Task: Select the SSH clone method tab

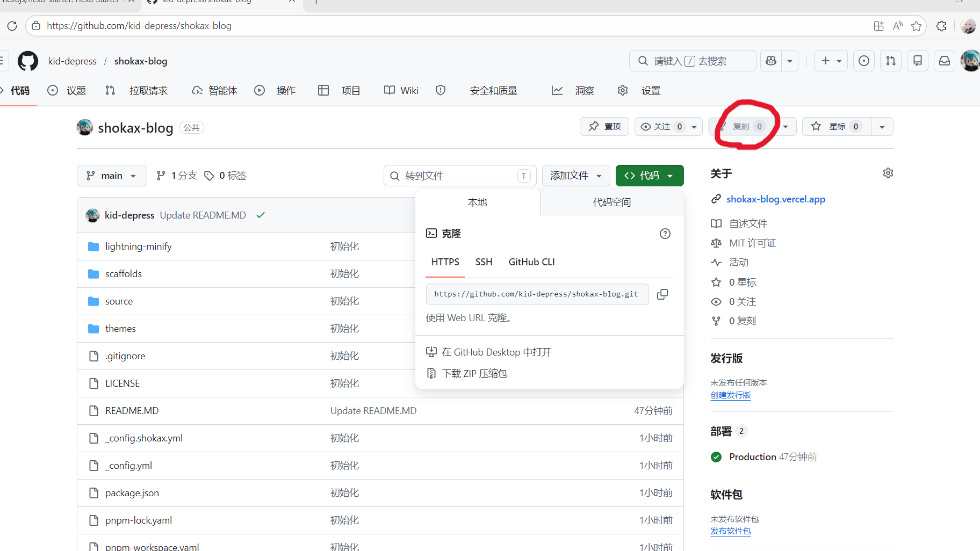Action: pyautogui.click(x=484, y=262)
